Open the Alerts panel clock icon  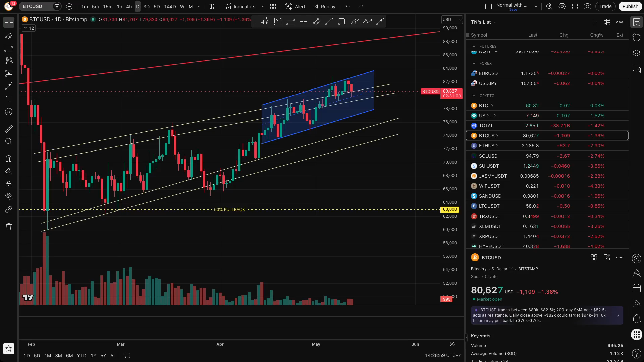pos(637,37)
